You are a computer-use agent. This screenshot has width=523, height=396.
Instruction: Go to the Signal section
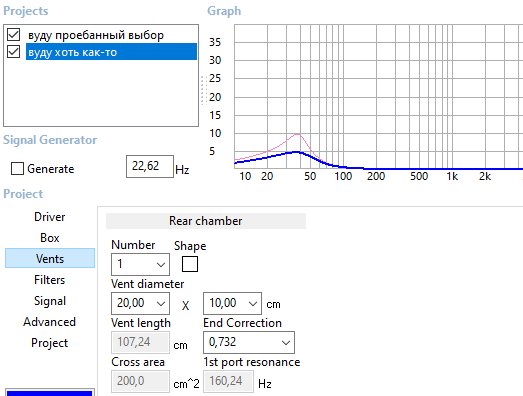50,301
